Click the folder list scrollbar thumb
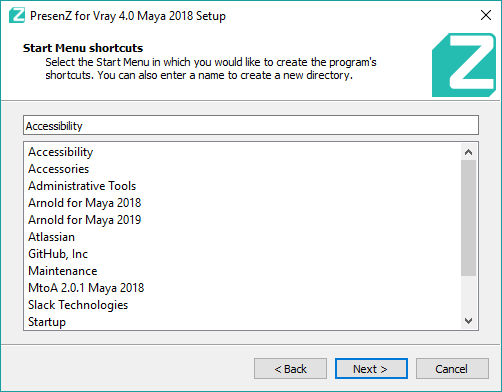 click(x=468, y=218)
